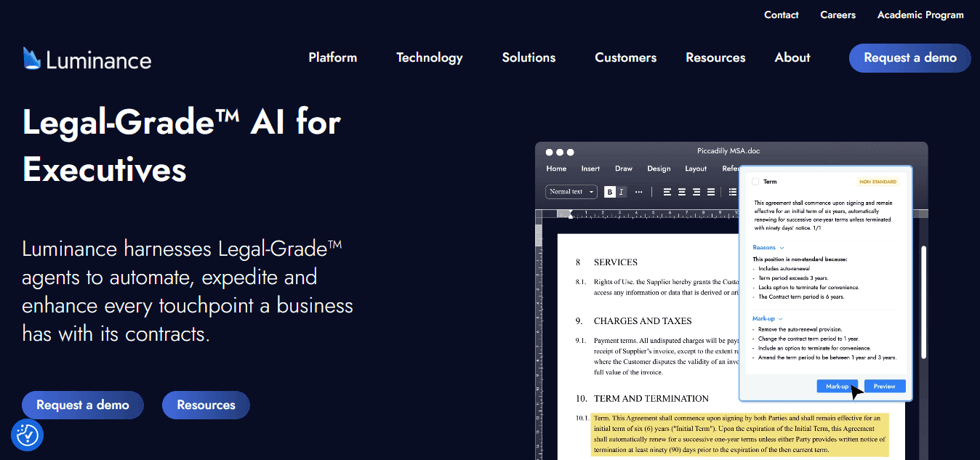
Task: Open the three-dot more formatting options
Action: 638,192
